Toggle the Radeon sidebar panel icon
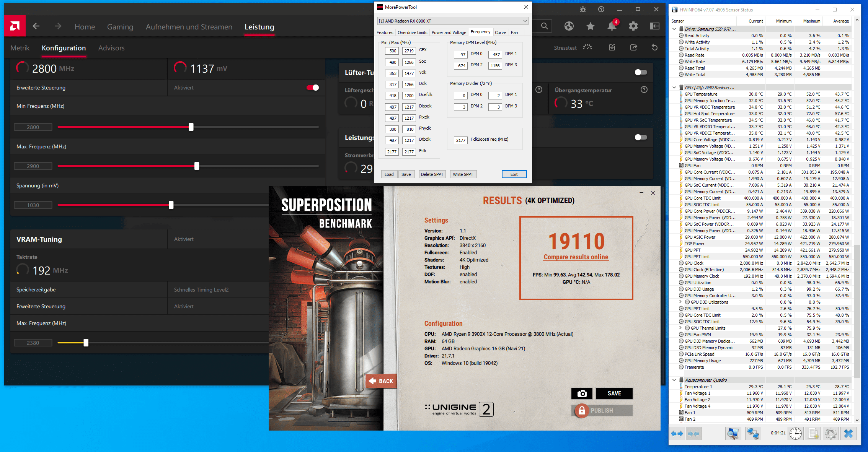 click(655, 26)
